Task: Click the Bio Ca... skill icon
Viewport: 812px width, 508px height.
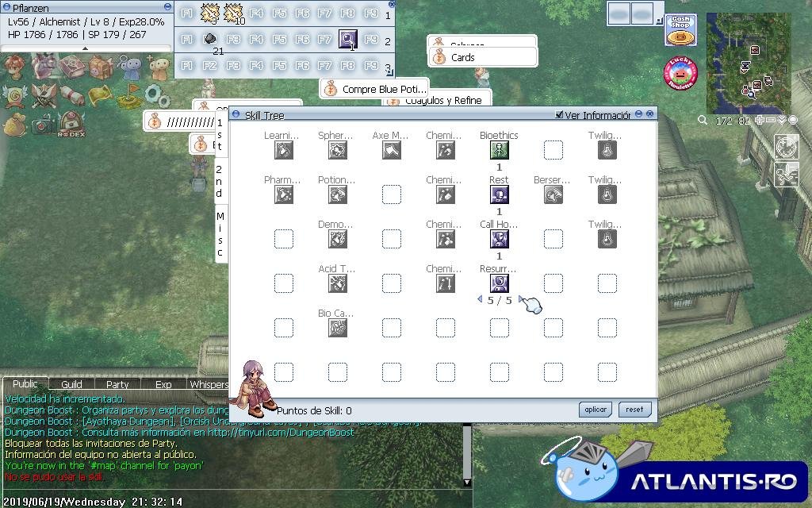Action: pos(338,328)
